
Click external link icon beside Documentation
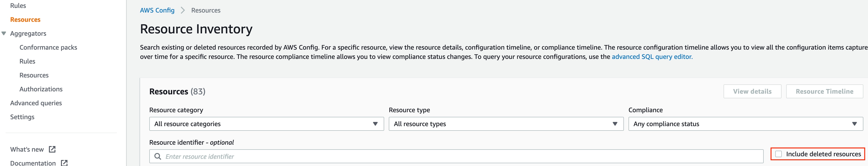pyautogui.click(x=64, y=163)
